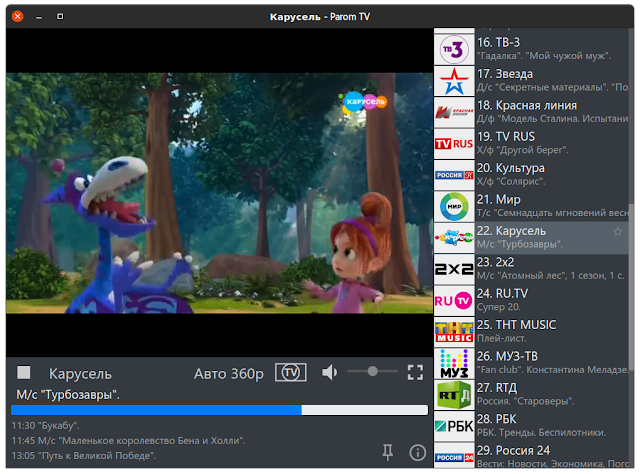Click the Россия. "Староверы" program text
This screenshot has height=474, width=640.
(526, 401)
